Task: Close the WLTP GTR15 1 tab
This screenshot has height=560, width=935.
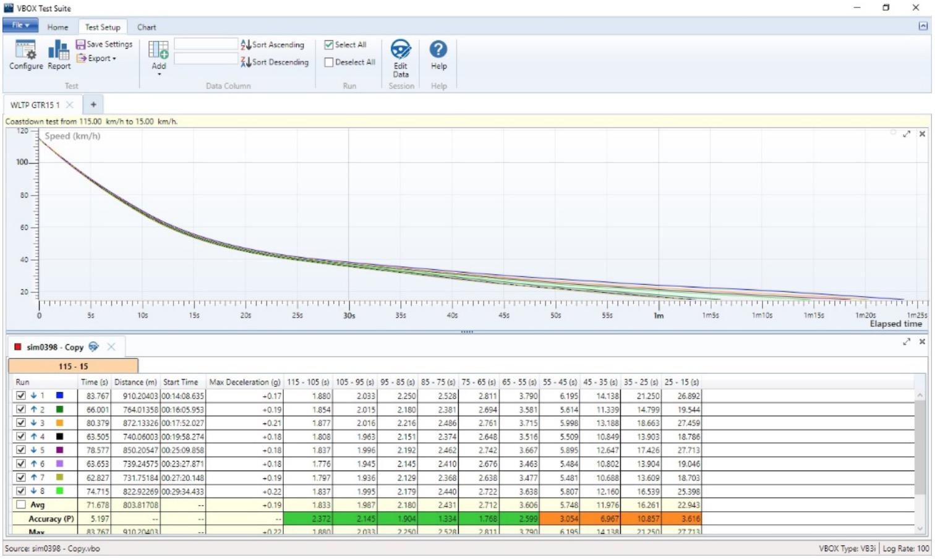Action: 70,104
